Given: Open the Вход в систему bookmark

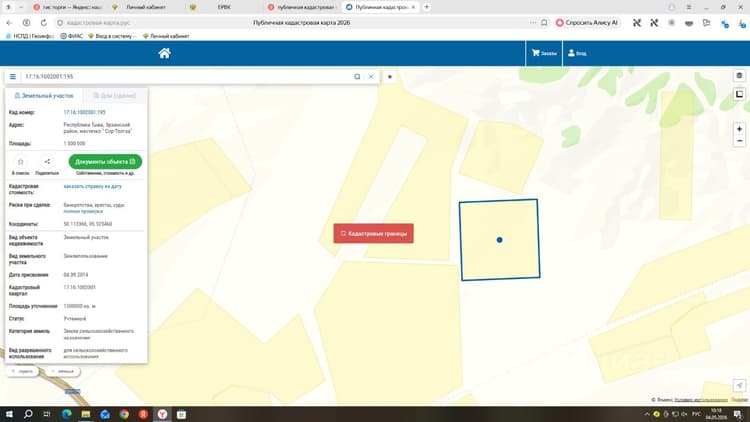Looking at the screenshot, I should pos(112,36).
